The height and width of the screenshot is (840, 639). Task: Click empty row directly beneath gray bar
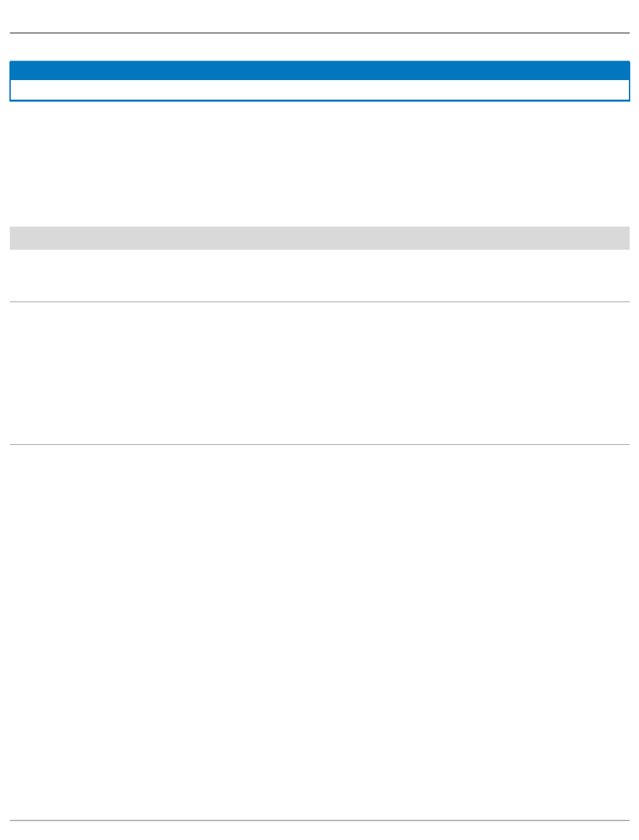coord(319,275)
